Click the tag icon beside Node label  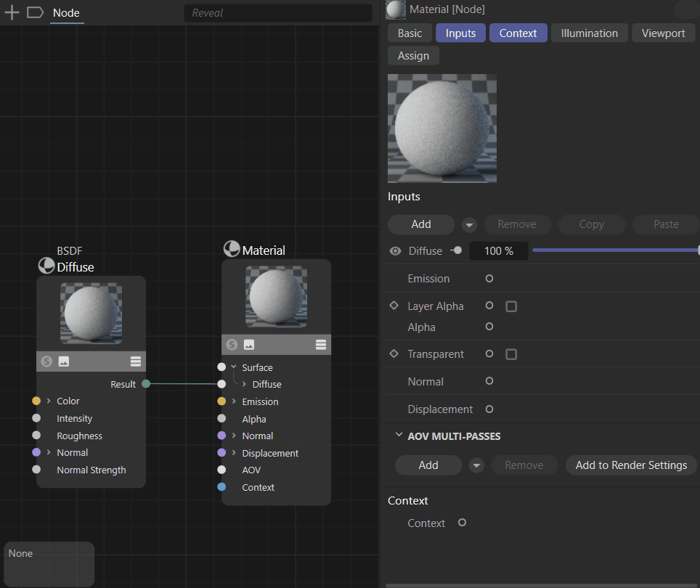pyautogui.click(x=35, y=12)
